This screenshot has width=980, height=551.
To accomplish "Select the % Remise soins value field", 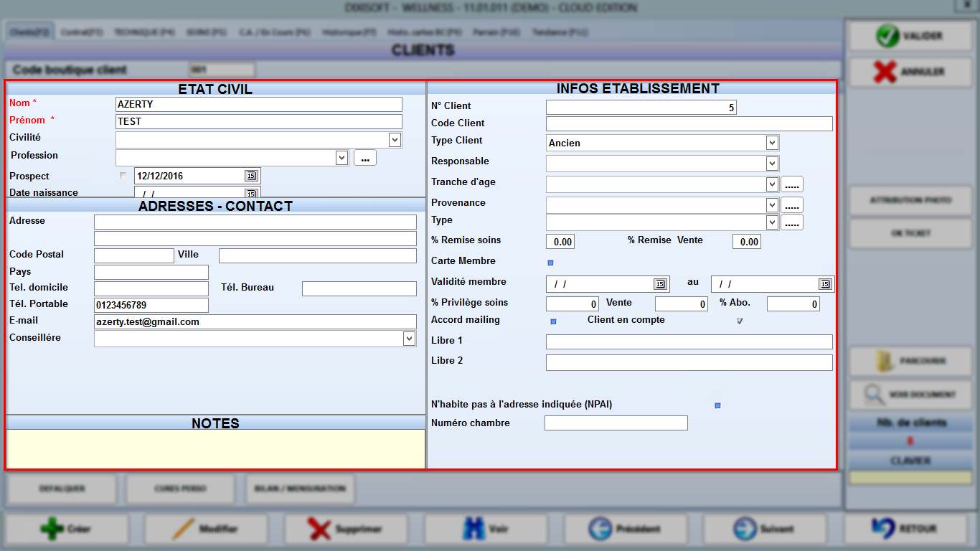I will point(560,241).
